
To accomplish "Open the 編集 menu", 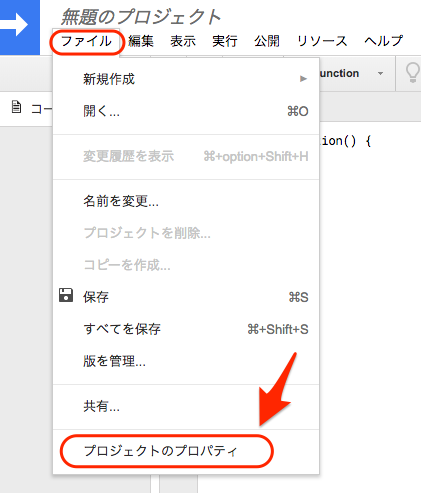I will (141, 42).
